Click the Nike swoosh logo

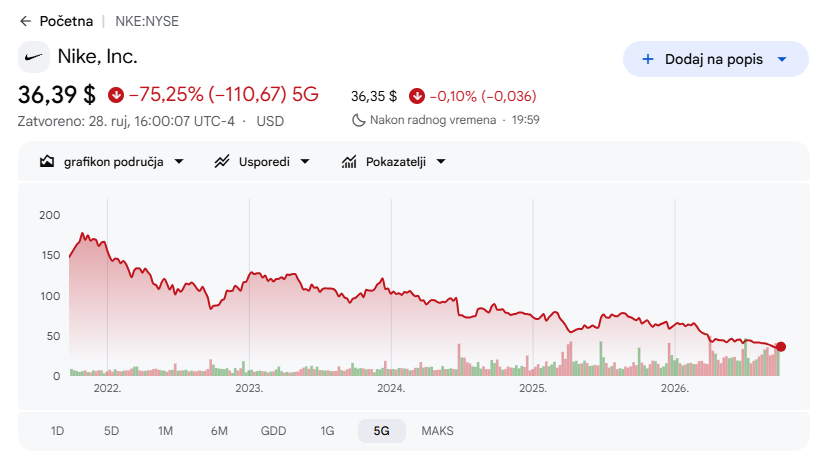click(x=34, y=57)
